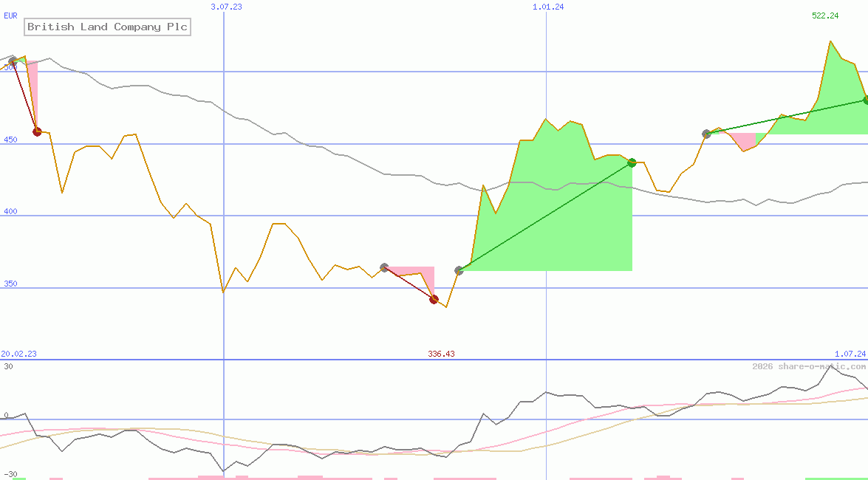
Task: Select grey entry marker starting the largest green trade
Action: [459, 271]
